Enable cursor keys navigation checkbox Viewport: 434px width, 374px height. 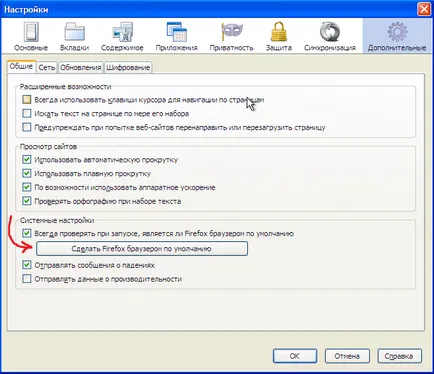tap(27, 100)
